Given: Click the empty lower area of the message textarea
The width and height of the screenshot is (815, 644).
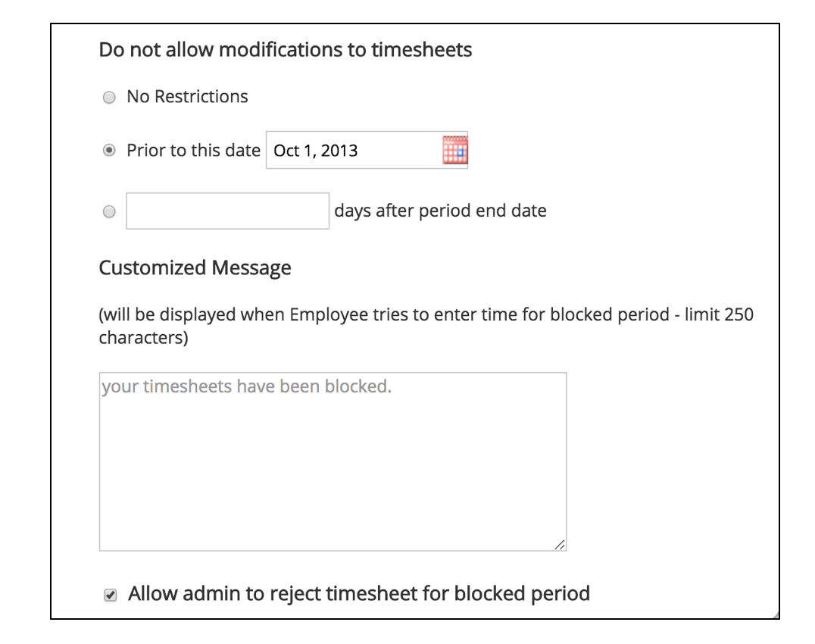Looking at the screenshot, I should 332,485.
